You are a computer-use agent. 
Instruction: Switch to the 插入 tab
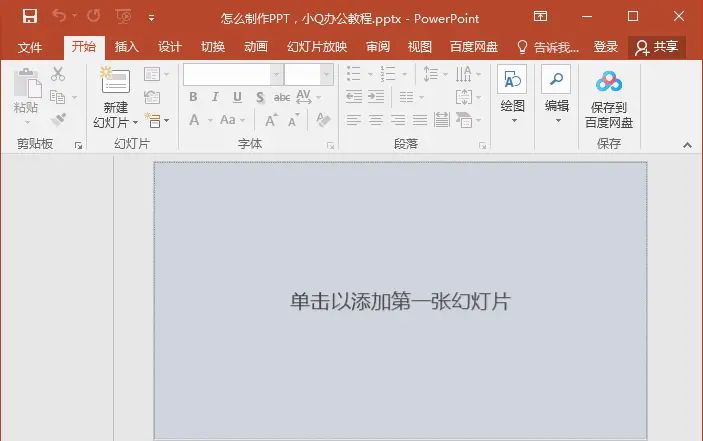pyautogui.click(x=126, y=47)
